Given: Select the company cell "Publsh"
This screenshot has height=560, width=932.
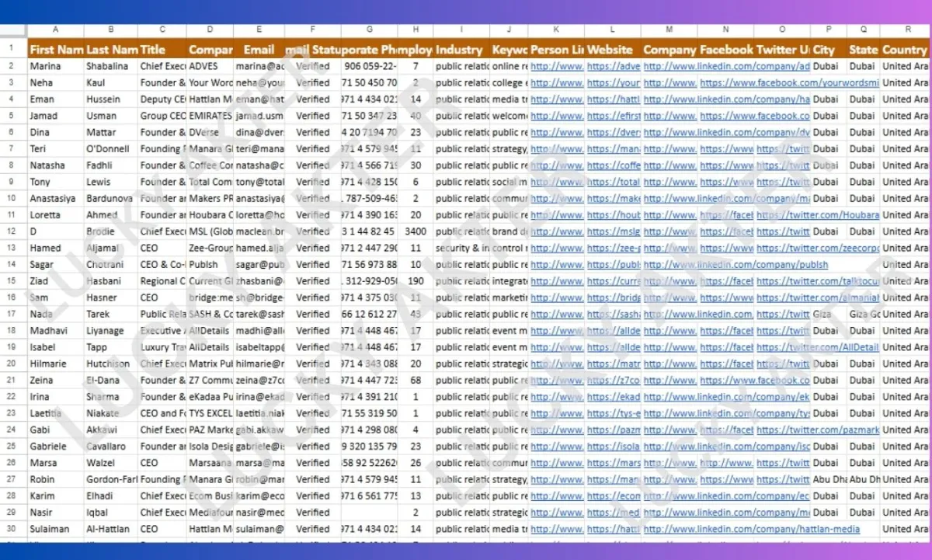Looking at the screenshot, I should click(x=210, y=265).
